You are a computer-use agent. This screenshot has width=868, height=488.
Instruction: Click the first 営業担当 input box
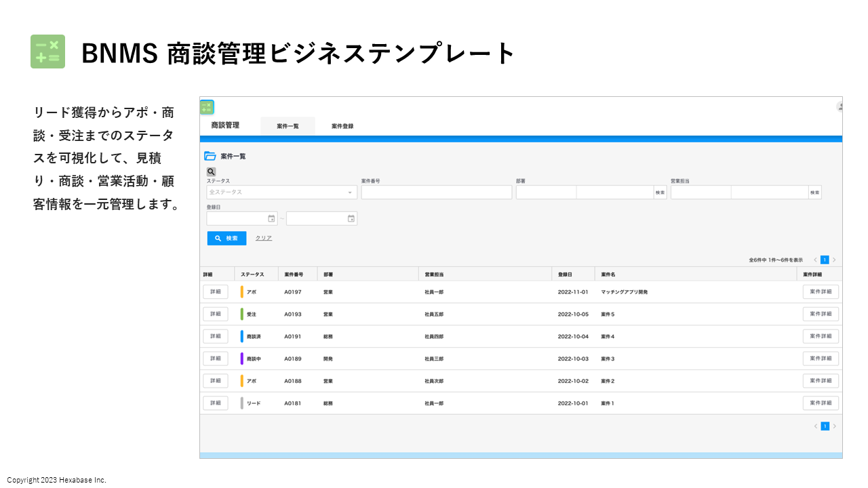pos(701,192)
